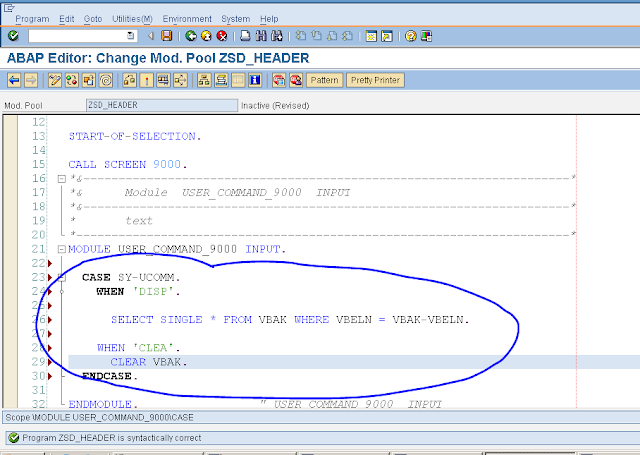640x455 pixels.
Task: Click the green Enter checkmark icon
Action: pos(13,36)
